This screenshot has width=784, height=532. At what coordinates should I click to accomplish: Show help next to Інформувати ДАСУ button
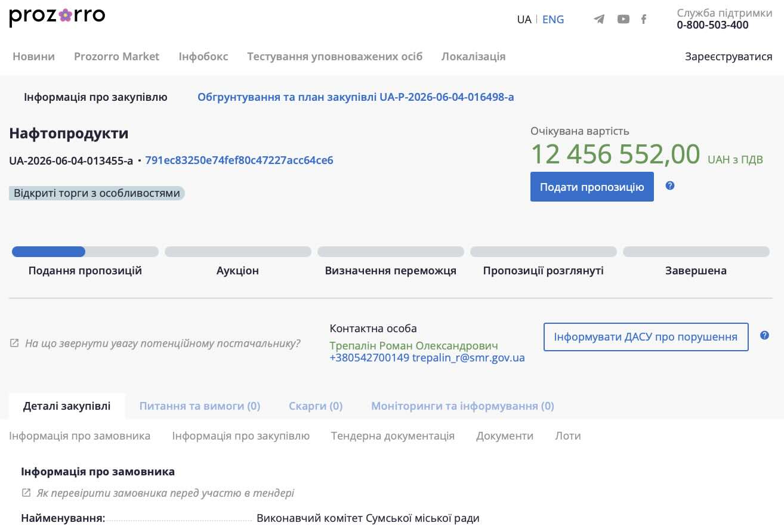click(x=765, y=335)
